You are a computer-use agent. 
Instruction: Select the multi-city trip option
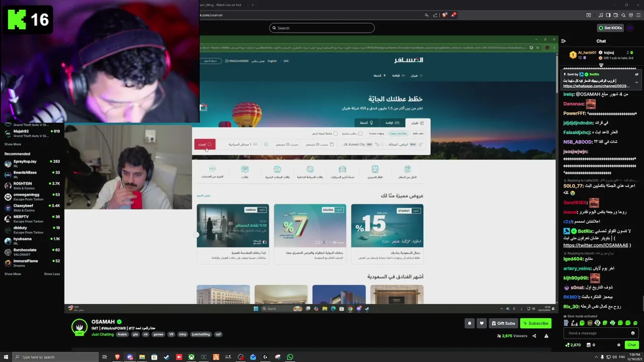376,134
